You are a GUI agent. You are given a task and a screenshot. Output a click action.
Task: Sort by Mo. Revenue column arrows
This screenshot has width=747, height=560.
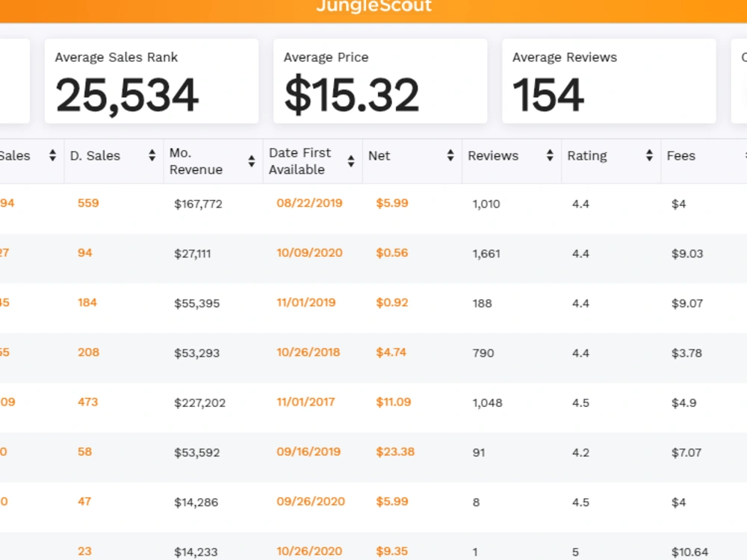pyautogui.click(x=252, y=161)
